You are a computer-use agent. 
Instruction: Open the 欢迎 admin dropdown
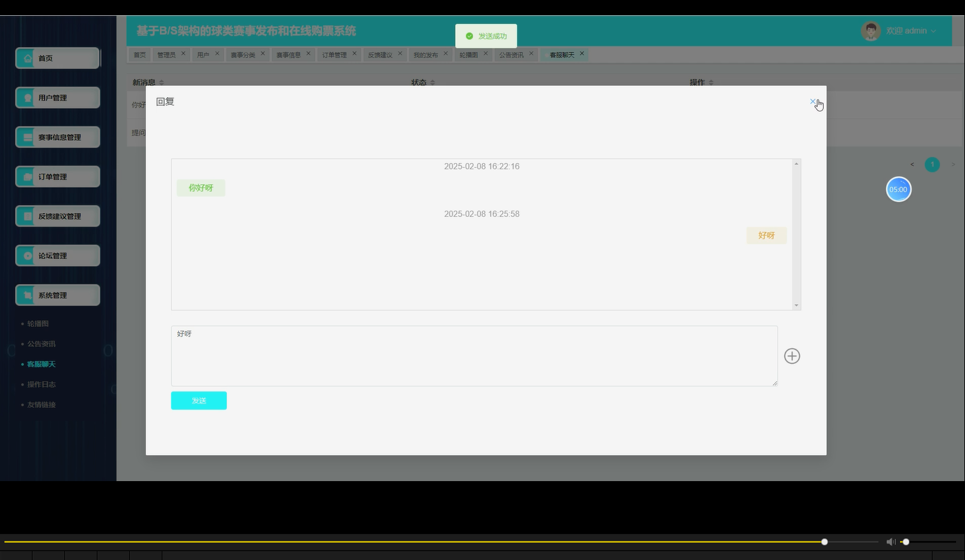(x=911, y=31)
